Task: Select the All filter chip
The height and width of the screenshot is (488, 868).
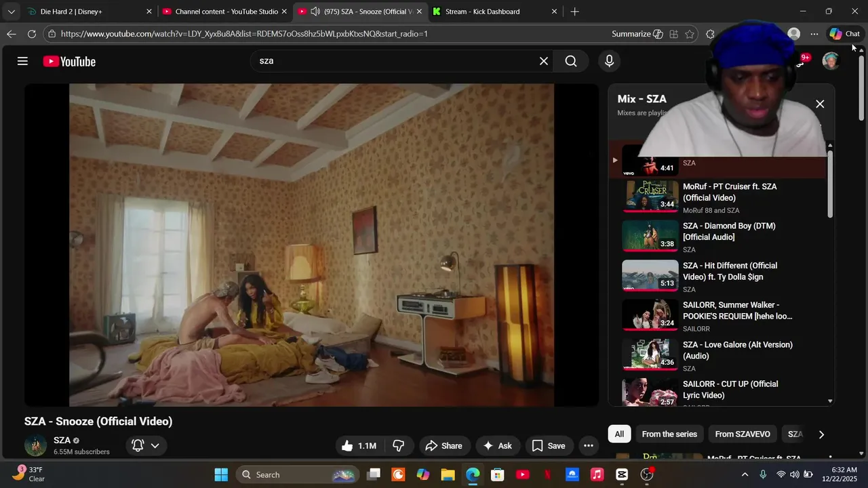Action: tap(619, 434)
